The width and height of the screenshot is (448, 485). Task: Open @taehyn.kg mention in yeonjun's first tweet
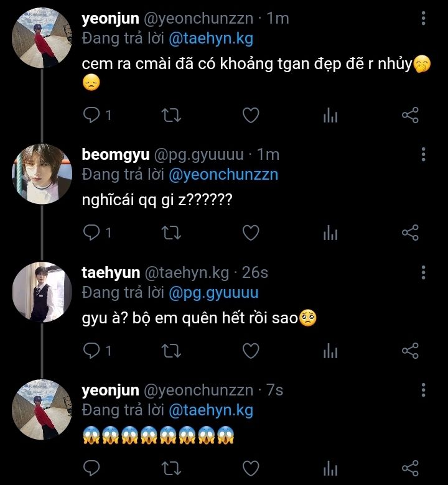click(x=211, y=39)
